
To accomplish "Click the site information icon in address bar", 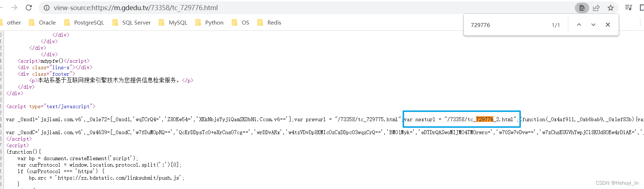I will [x=47, y=8].
